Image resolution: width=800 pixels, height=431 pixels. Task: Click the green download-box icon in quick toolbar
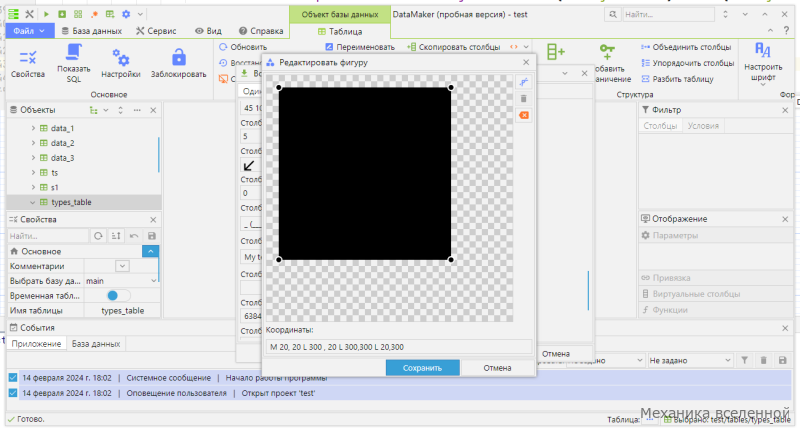click(x=62, y=14)
